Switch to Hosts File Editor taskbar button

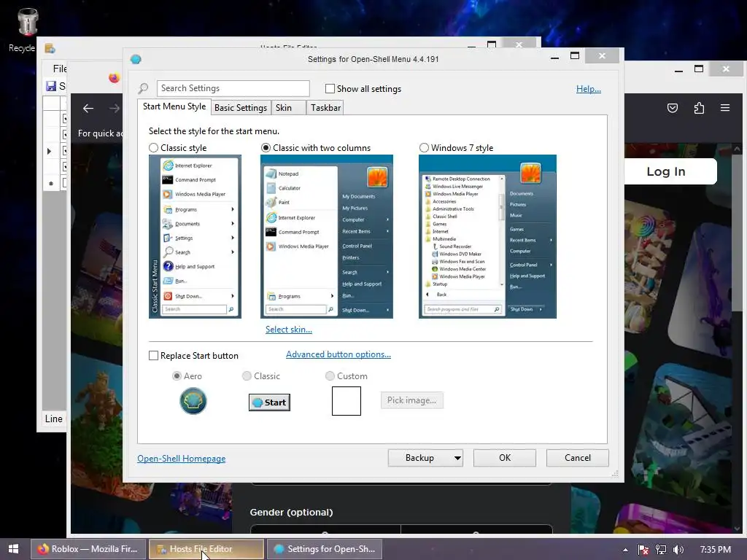coord(206,549)
